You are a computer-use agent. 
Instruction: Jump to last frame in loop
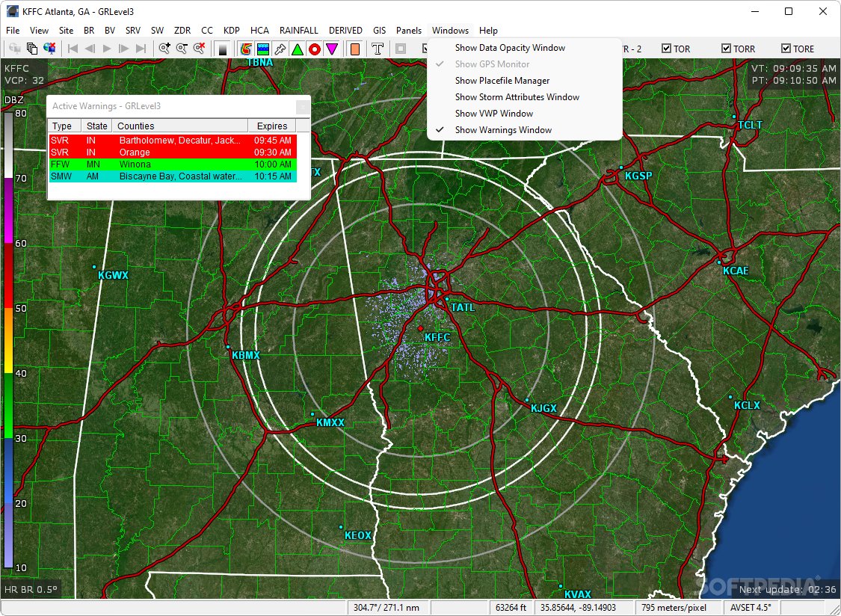click(141, 49)
